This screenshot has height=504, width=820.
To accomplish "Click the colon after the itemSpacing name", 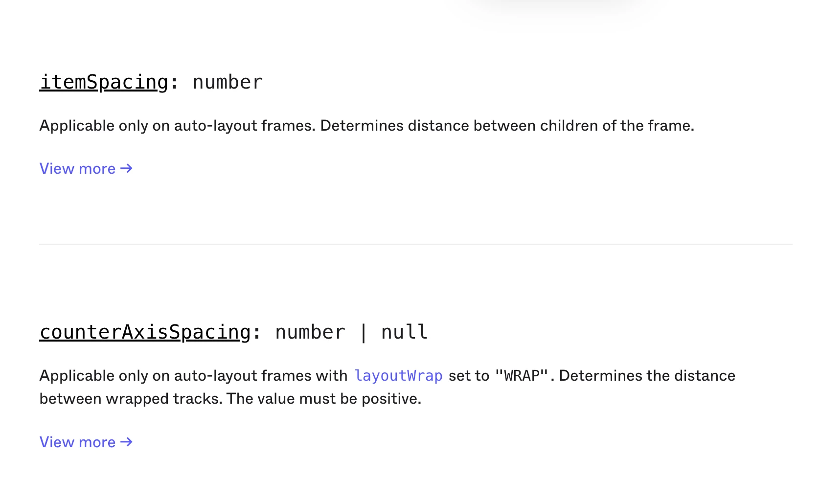I will pyautogui.click(x=174, y=83).
